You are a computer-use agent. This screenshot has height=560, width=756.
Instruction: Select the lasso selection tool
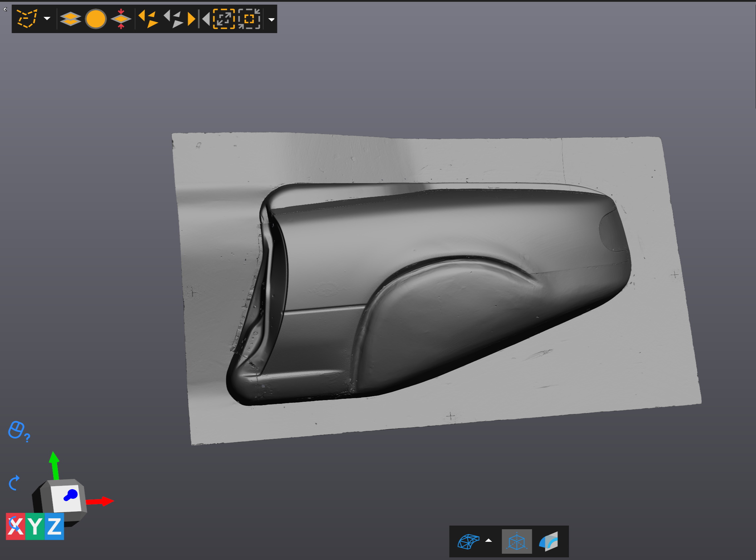[27, 19]
